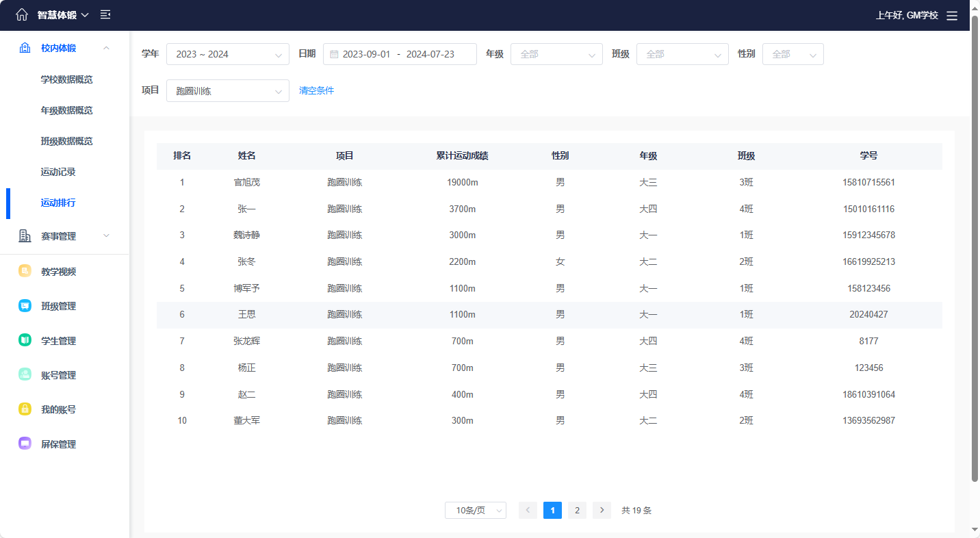Click the previous page arrow
Viewport: 980px width, 538px height.
528,511
